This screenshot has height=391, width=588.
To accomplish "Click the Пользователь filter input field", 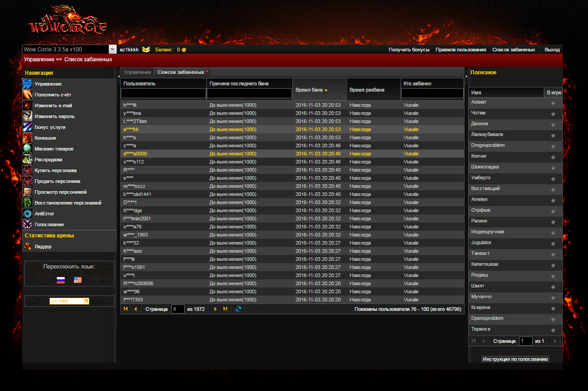I will 163,93.
